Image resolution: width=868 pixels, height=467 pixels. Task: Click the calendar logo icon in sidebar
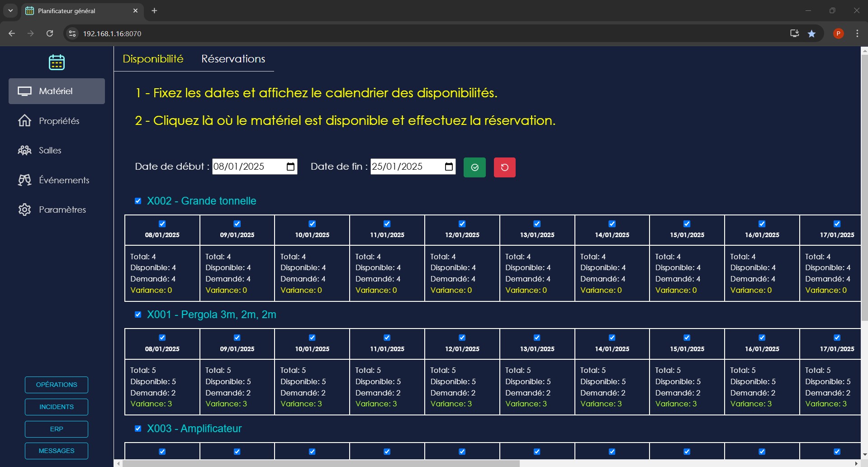pos(57,62)
